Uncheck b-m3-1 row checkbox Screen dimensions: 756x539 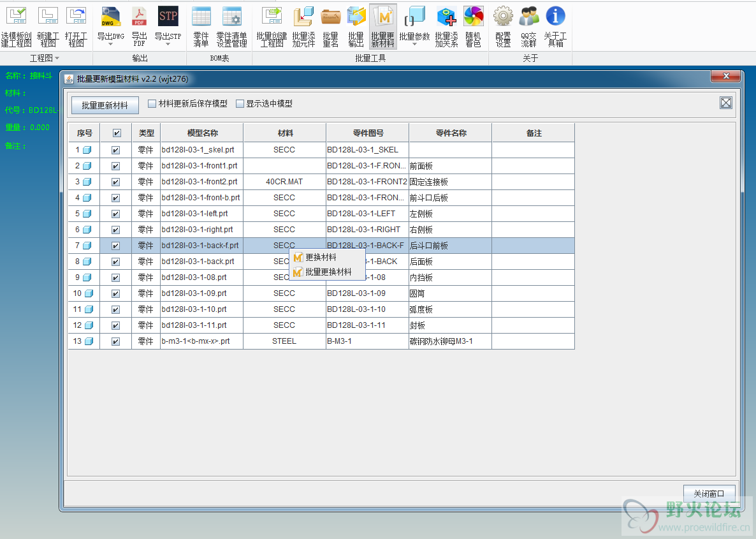pyautogui.click(x=116, y=341)
